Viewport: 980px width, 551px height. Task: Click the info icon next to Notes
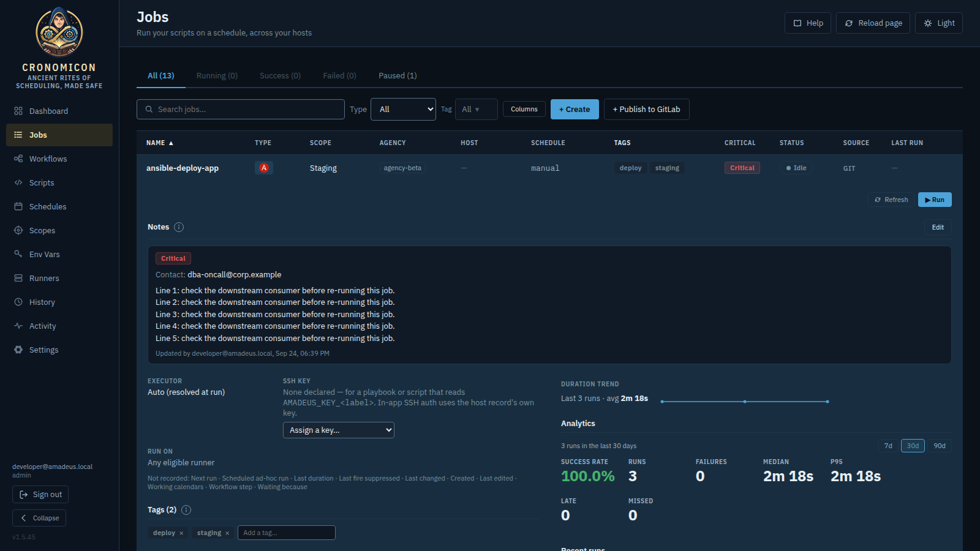179,227
